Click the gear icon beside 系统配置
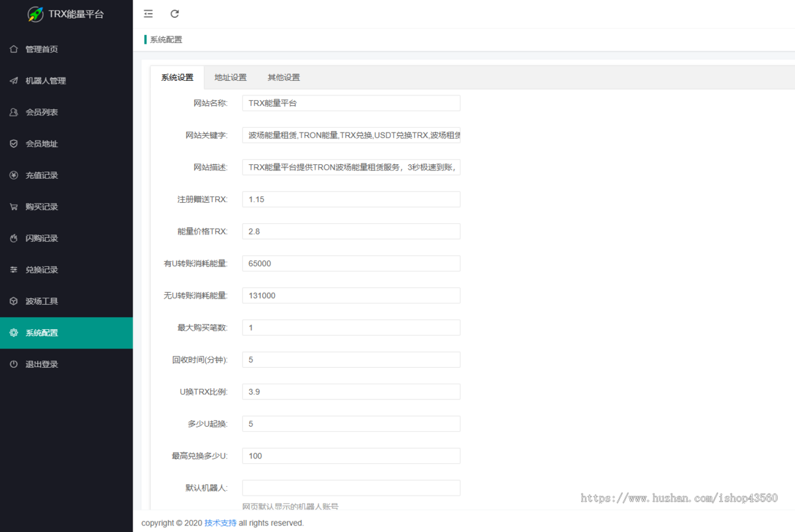Viewport: 795px width, 532px height. [14, 333]
